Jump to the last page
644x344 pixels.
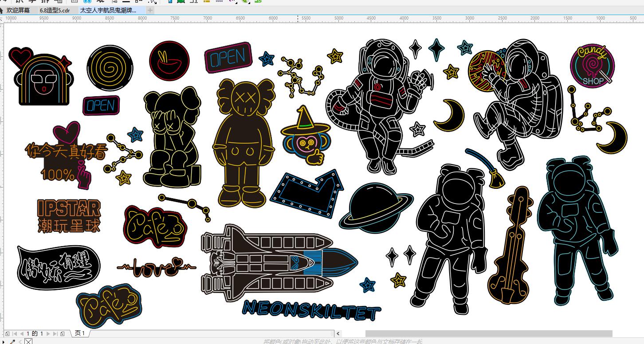pyautogui.click(x=55, y=333)
